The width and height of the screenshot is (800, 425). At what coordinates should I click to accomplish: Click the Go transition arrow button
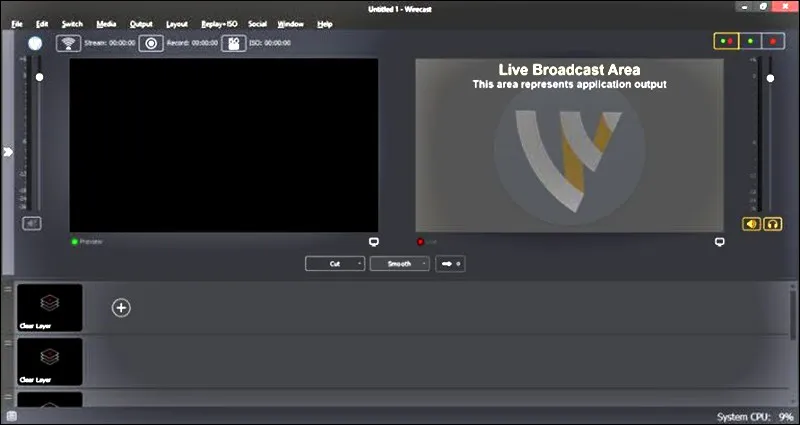click(x=450, y=264)
